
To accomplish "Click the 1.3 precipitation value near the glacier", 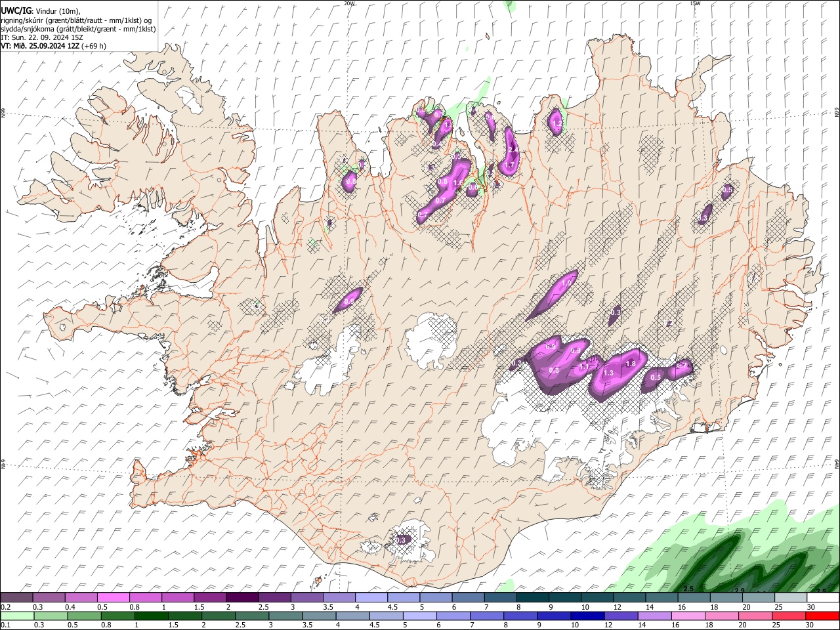I will (x=608, y=373).
